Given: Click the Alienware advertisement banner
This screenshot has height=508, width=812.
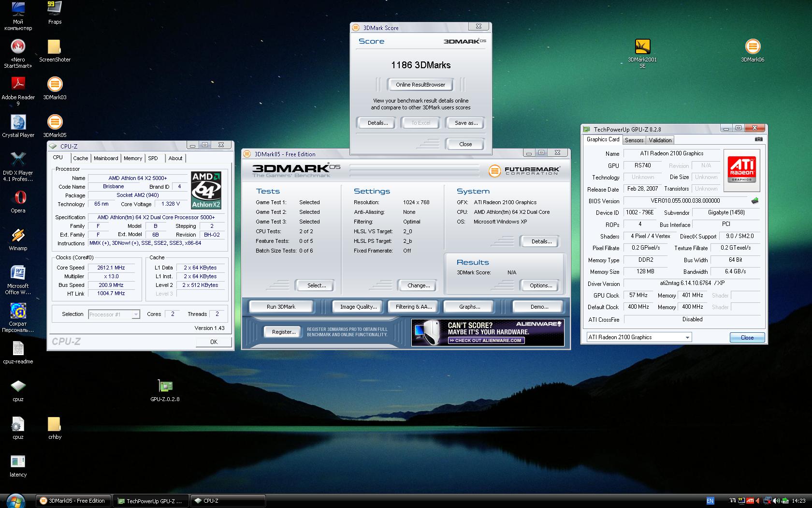Looking at the screenshot, I should click(x=488, y=332).
